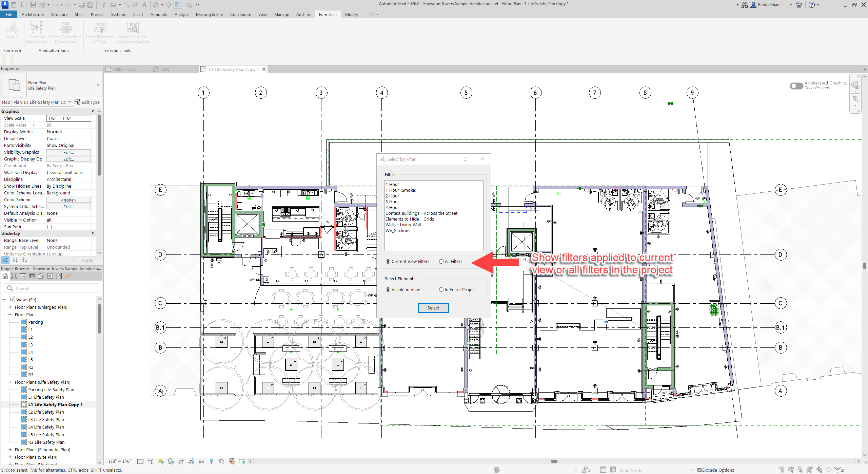Viewport: 868px width, 474px height.
Task: Enable the Sun Path checkbox
Action: click(x=50, y=227)
